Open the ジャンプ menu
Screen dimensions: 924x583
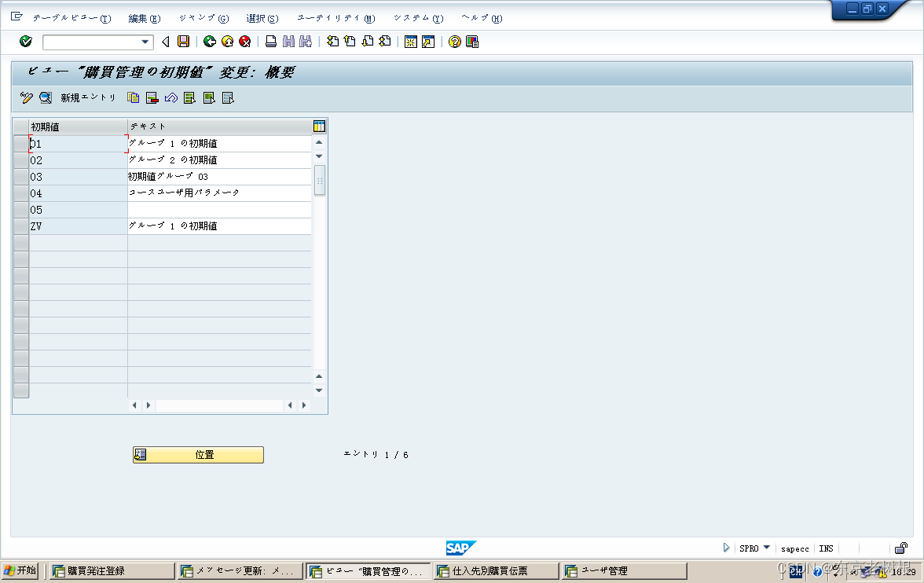[203, 17]
